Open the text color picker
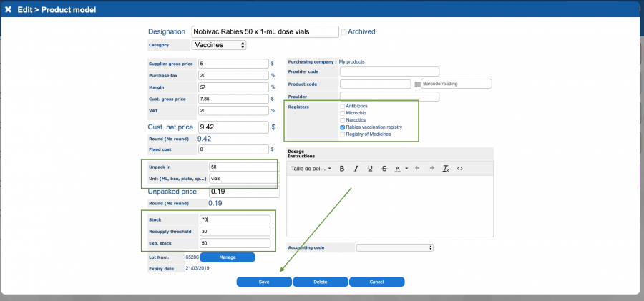Viewport: 644px width, 301px height. [398, 168]
